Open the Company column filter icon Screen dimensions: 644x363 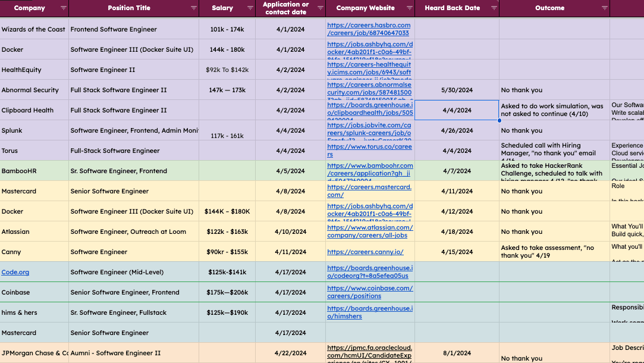pyautogui.click(x=64, y=8)
